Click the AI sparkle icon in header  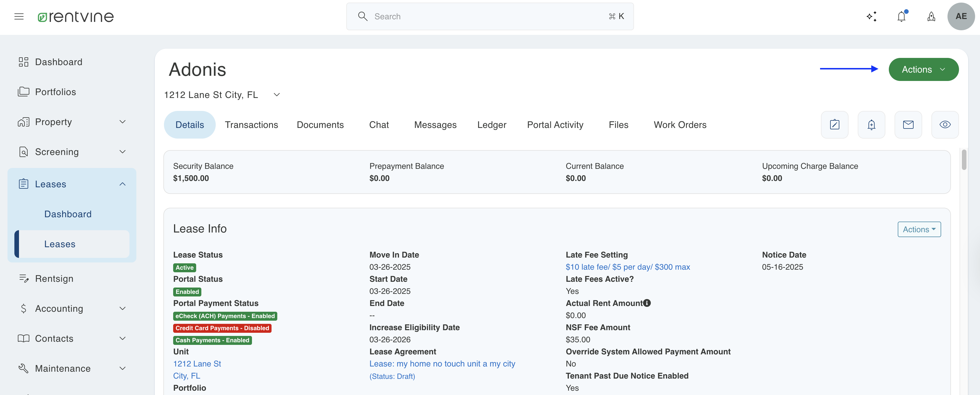coord(872,16)
